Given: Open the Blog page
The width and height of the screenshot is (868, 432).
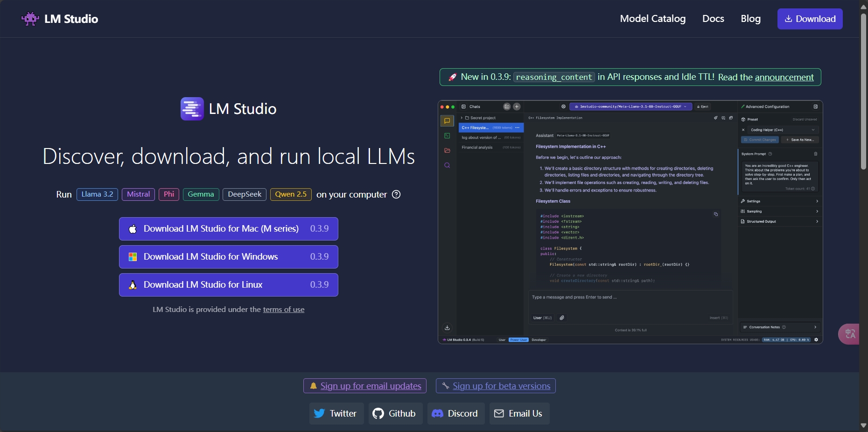Looking at the screenshot, I should pyautogui.click(x=750, y=19).
